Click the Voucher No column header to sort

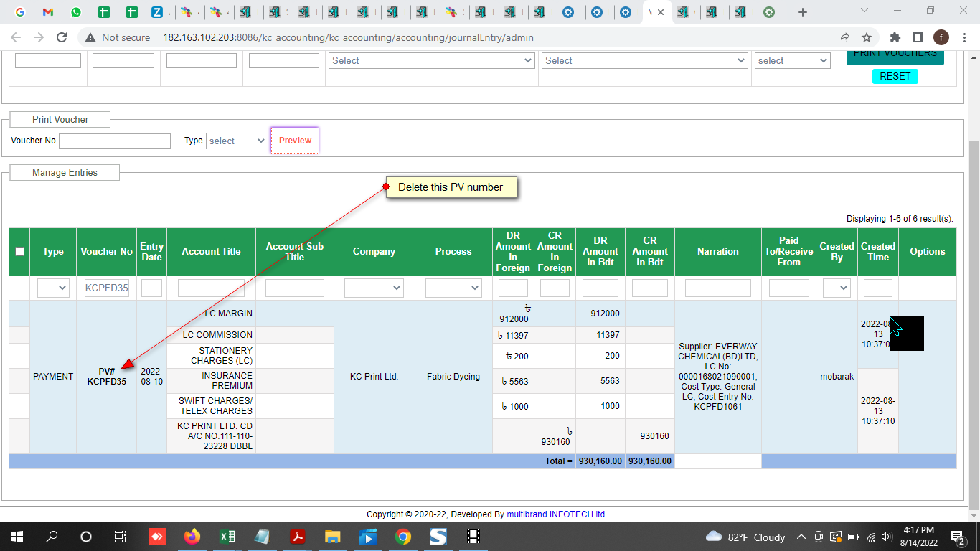(106, 252)
